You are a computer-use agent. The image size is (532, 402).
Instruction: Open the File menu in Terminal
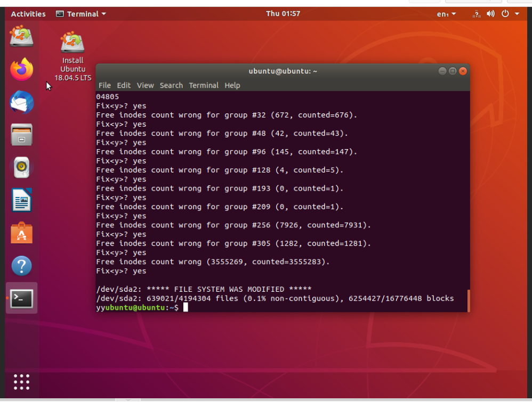point(104,85)
